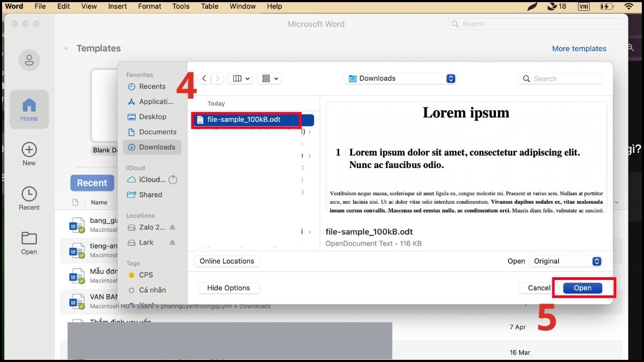Open the Original open-mode dropdown
Image resolution: width=644 pixels, height=362 pixels.
(566, 261)
